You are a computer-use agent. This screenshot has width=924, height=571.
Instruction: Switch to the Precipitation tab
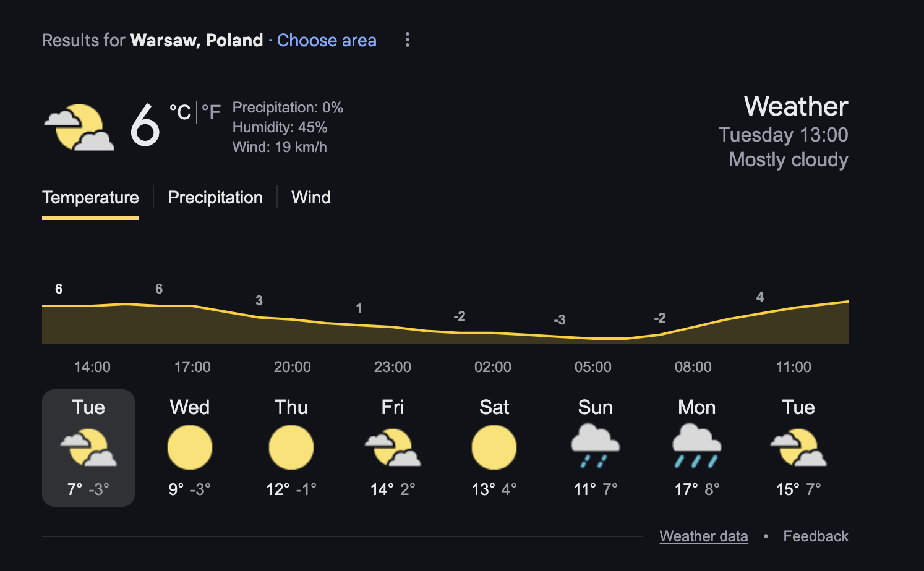coord(215,197)
